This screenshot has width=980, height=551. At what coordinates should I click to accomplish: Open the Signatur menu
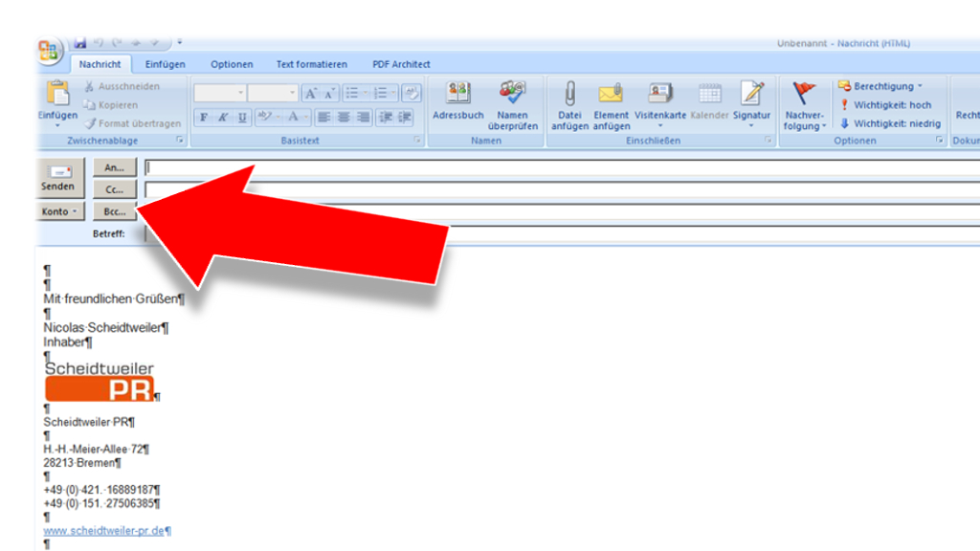tap(751, 105)
